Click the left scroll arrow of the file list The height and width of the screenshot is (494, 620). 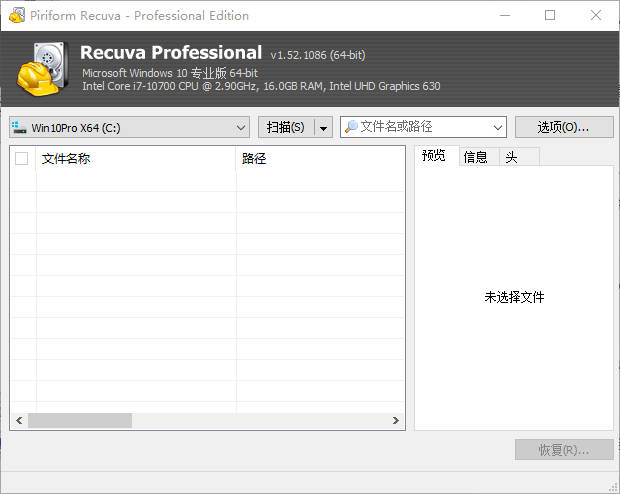pyautogui.click(x=19, y=420)
